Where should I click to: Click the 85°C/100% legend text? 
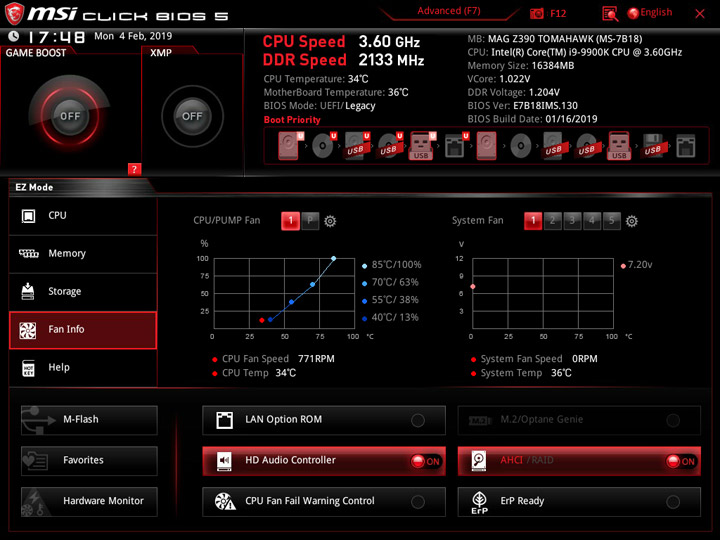[x=396, y=265]
